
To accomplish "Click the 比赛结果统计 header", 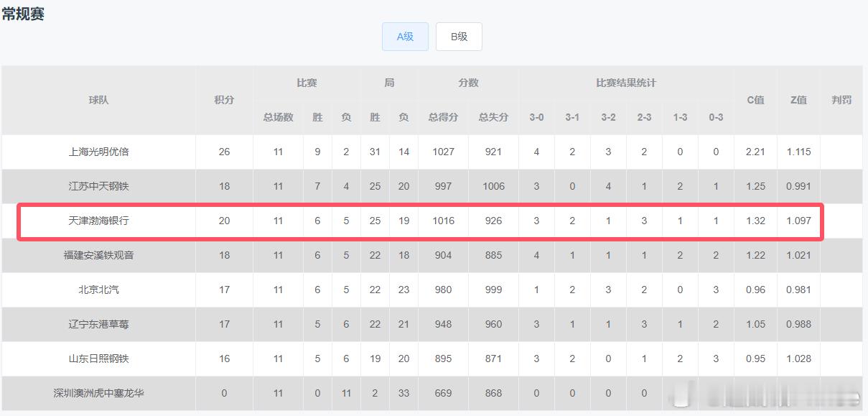I will coord(626,83).
